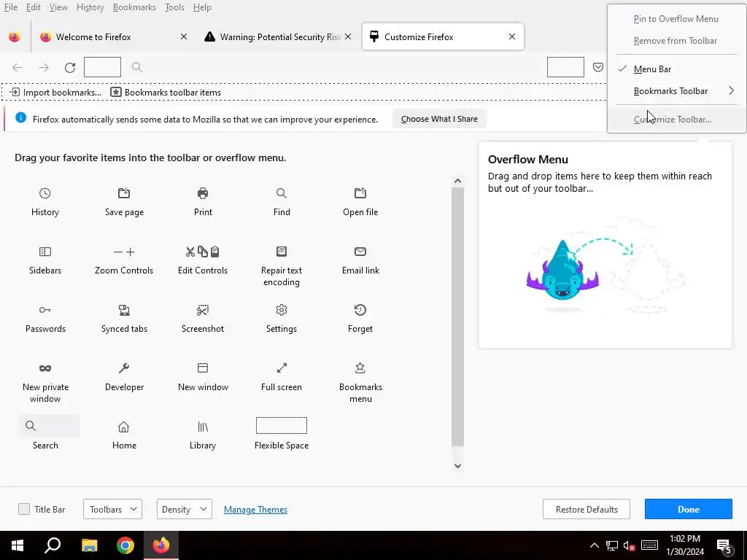
Task: Open the File menu
Action: pyautogui.click(x=10, y=7)
